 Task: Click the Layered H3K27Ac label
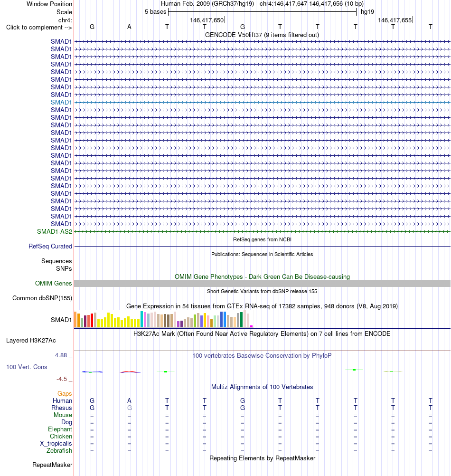click(31, 341)
